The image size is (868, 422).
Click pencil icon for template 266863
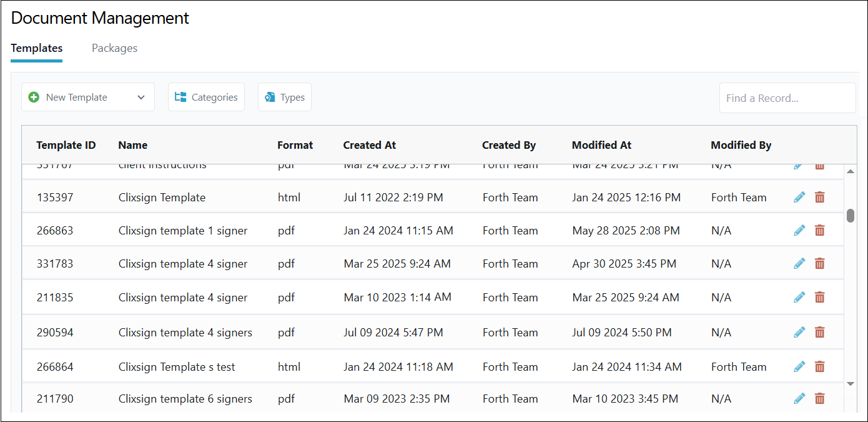pos(799,231)
